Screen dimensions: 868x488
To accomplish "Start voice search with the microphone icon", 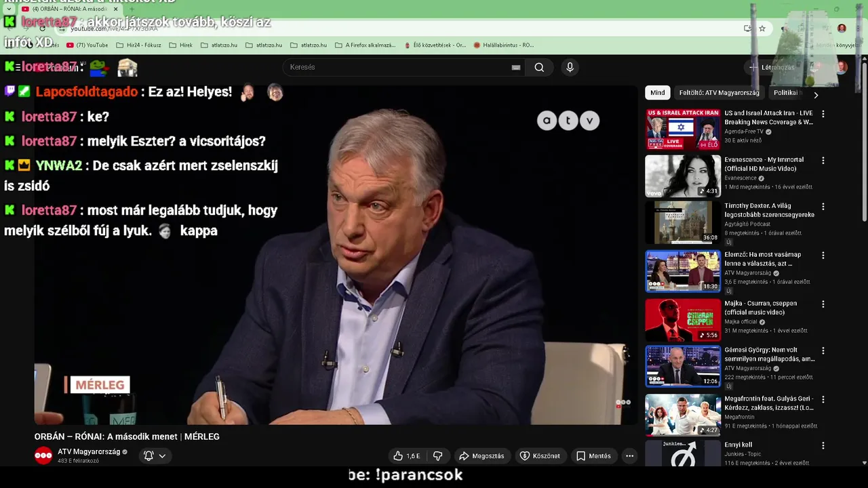I will 570,67.
